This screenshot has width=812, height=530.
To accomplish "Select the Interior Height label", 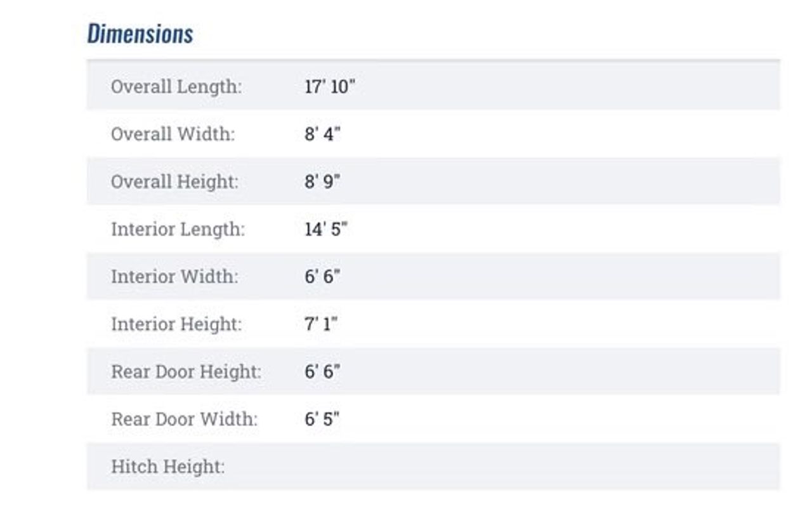I will tap(176, 324).
